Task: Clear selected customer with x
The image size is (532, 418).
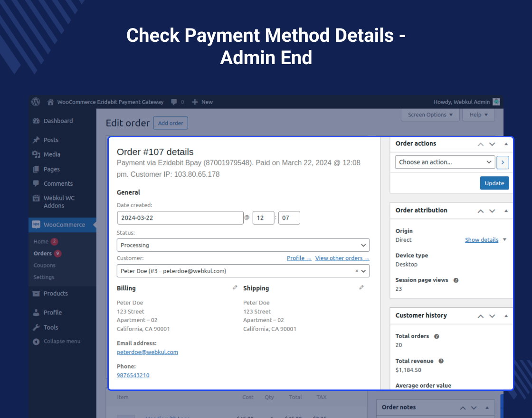Action: coord(357,271)
